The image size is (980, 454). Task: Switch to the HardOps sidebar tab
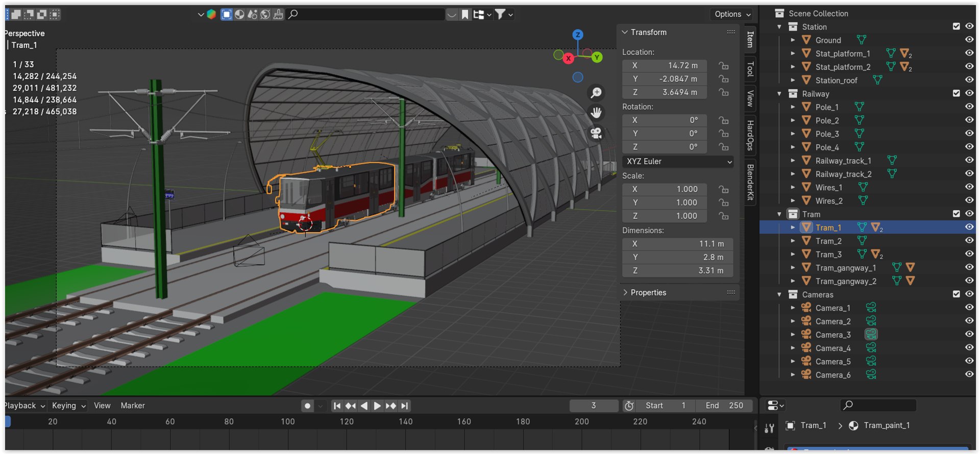click(750, 135)
